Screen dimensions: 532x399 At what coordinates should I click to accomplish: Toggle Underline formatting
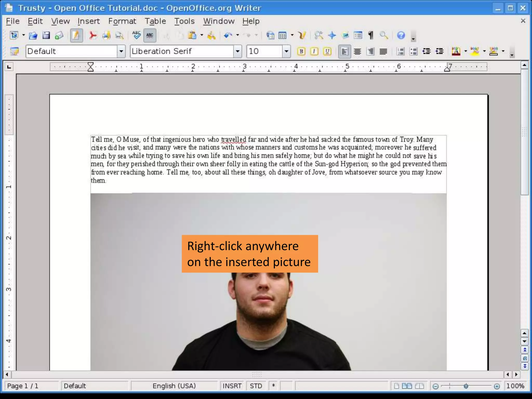[327, 51]
